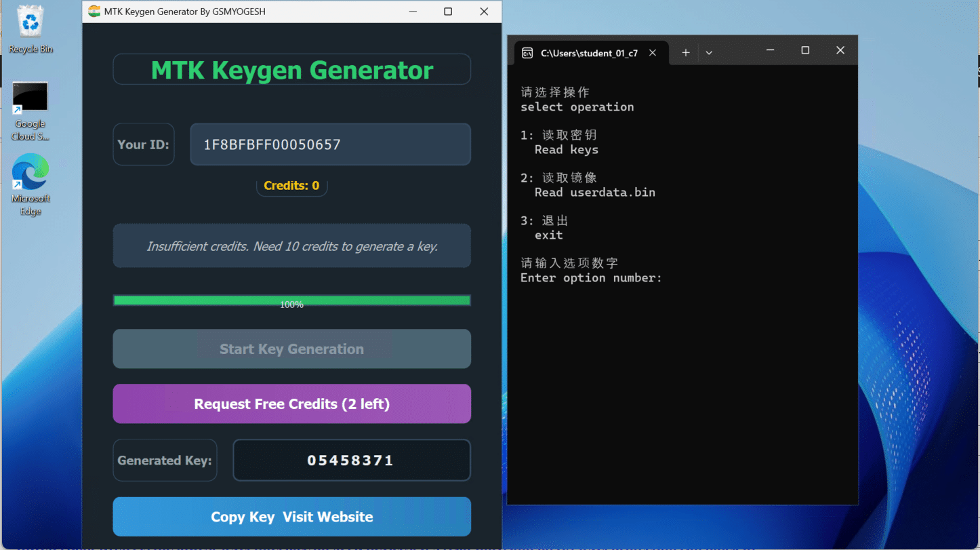The image size is (980, 550).
Task: Select the Microsoft Edge desktop icon
Action: (30, 178)
